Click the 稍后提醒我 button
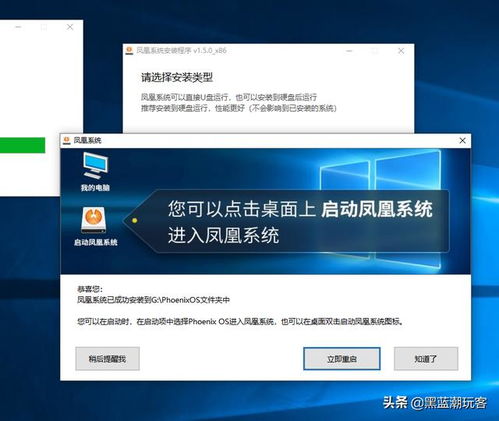 pos(107,359)
